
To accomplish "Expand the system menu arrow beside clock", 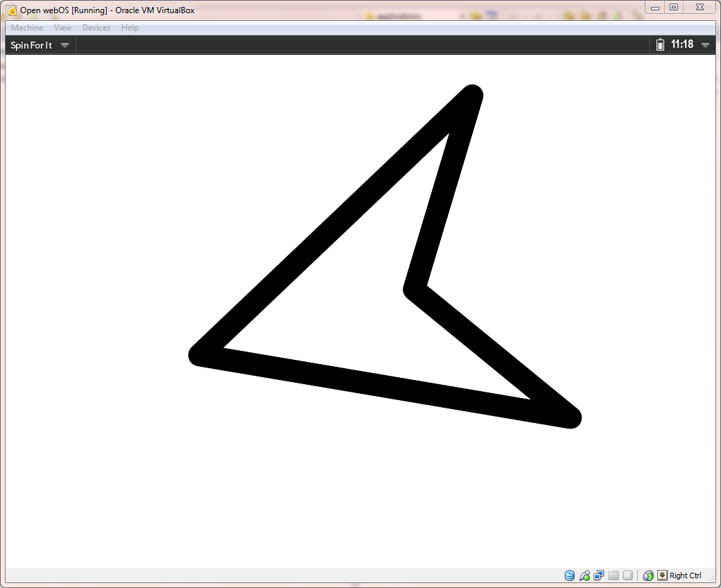I will 706,45.
